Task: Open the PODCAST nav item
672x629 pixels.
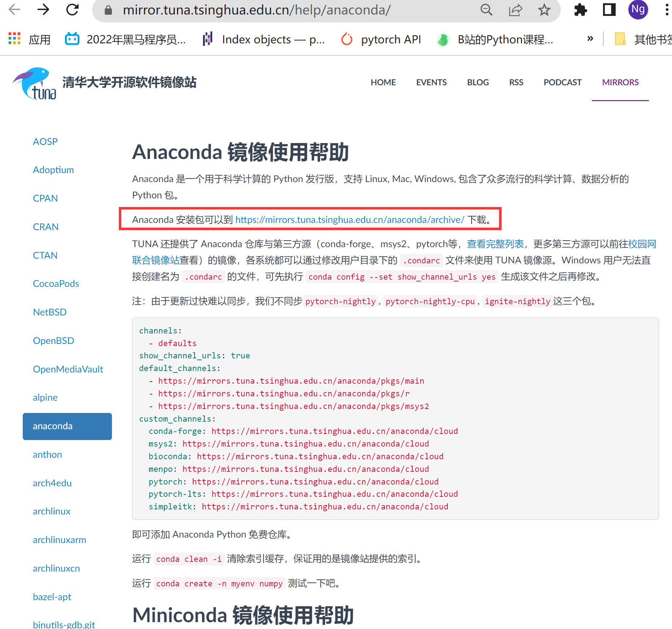Action: [562, 82]
